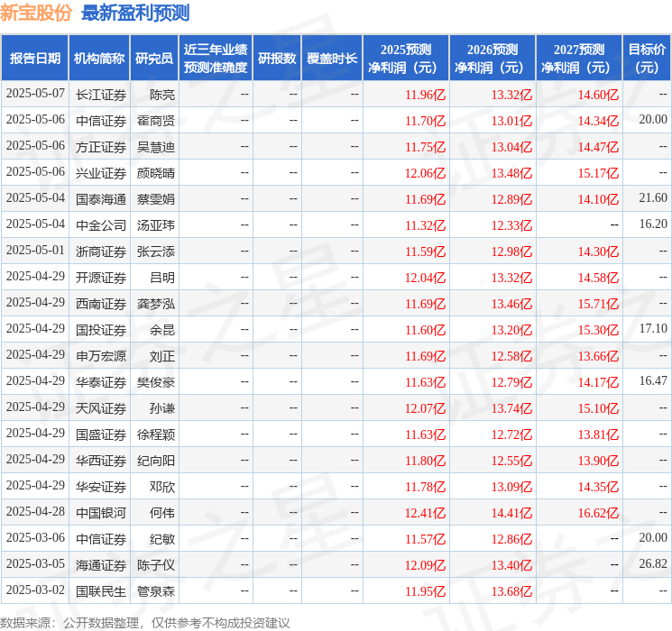Click the target price 16.20
Viewport: 672px width, 631px height.
pyautogui.click(x=653, y=224)
